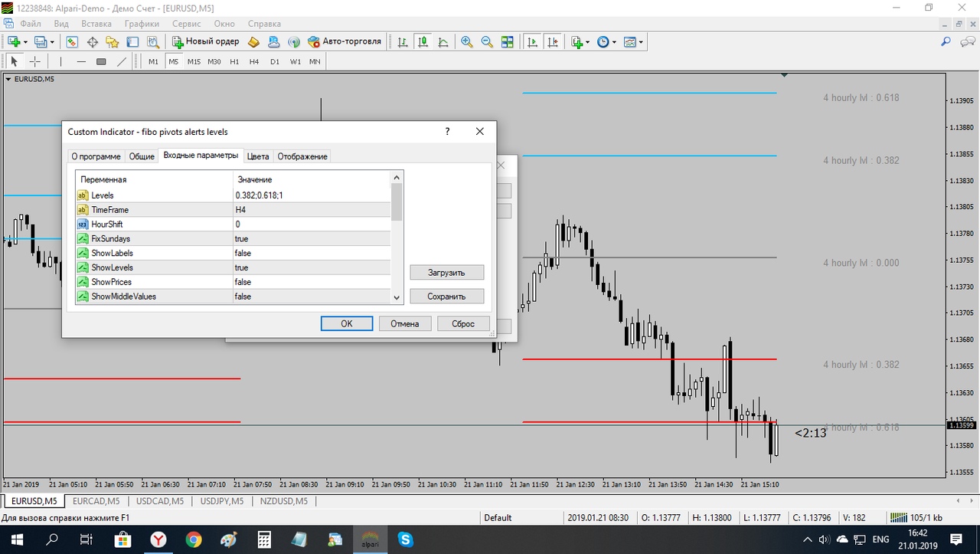The image size is (980, 554).
Task: Click the Сохранить button
Action: [x=446, y=296]
